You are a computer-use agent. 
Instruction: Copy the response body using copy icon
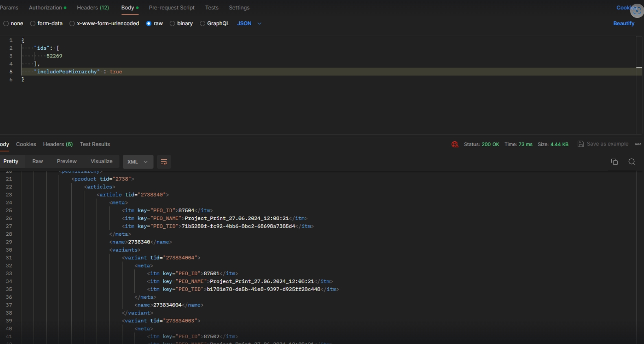click(x=614, y=162)
